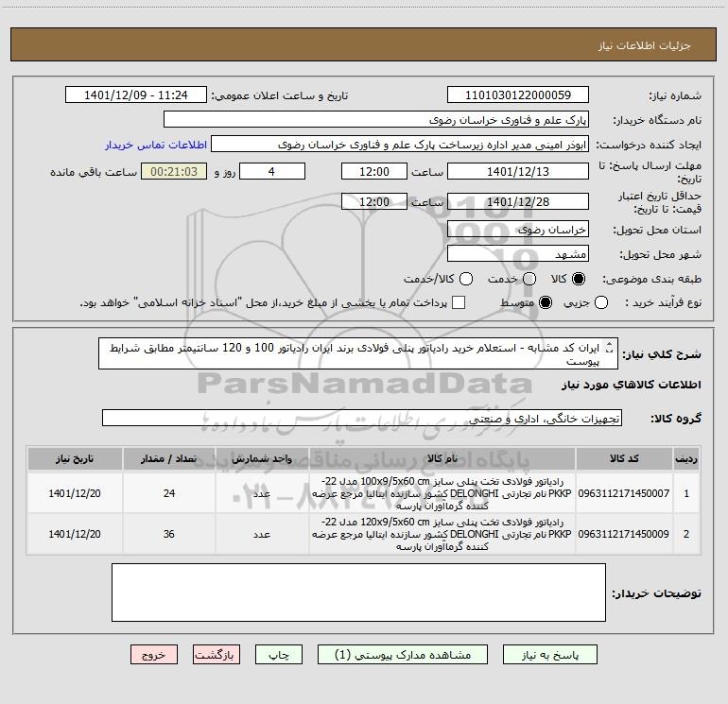728x704 pixels.
Task: Click the remaining time counter 00:21:03
Action: point(174,171)
